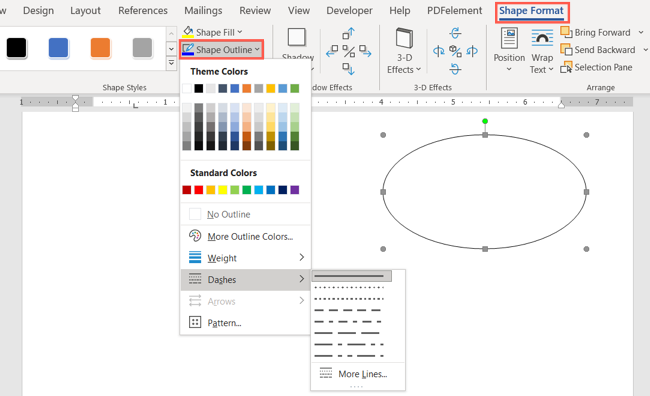This screenshot has height=396, width=650.
Task: Toggle 3-D on/off center icon
Action: point(455,51)
